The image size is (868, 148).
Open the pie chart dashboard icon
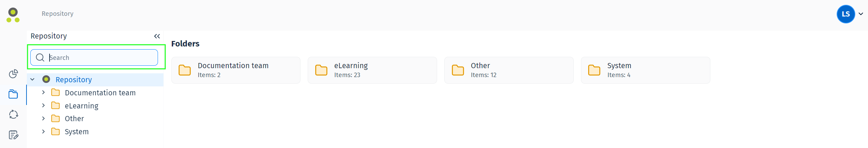coord(13,74)
